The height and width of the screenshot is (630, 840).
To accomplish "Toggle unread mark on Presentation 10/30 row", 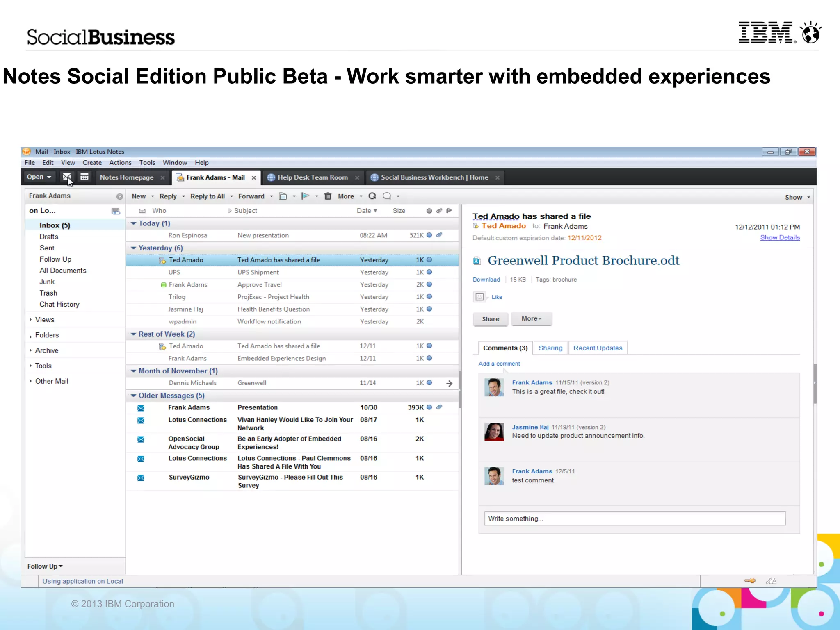I will click(x=429, y=407).
